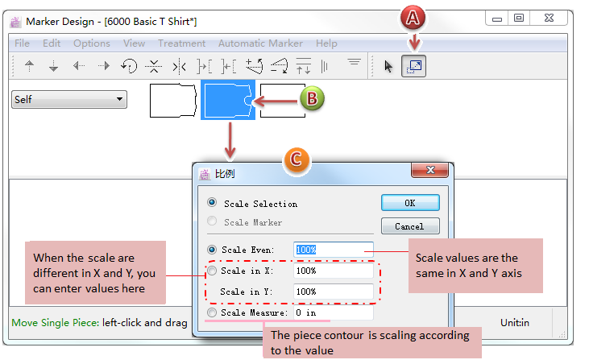Open the Automatic Marker menu
Viewport: 589px width, 364px height.
click(x=260, y=43)
